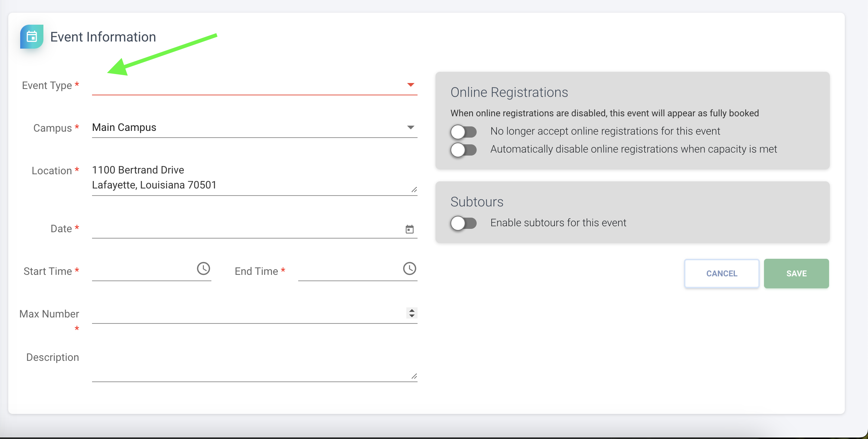Click the Location address text area
The image size is (868, 439).
click(x=251, y=178)
